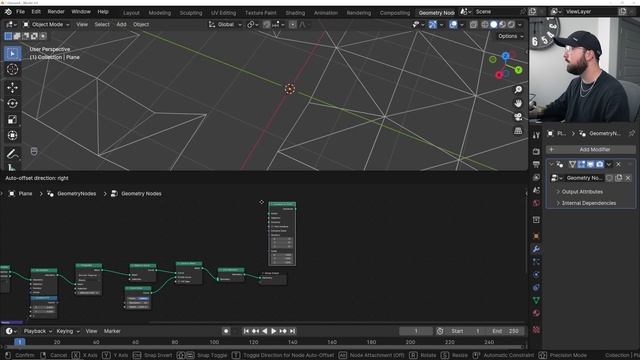Toggle the camera view icon

518,117
